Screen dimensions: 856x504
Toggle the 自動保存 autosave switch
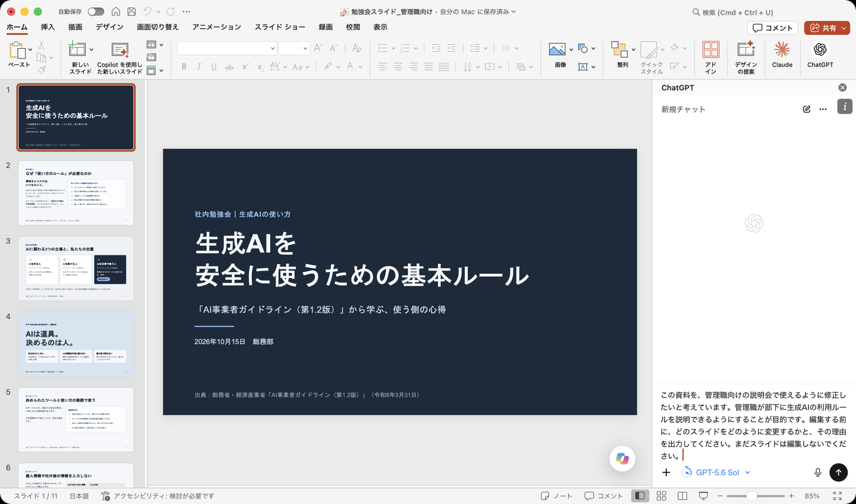pos(96,12)
